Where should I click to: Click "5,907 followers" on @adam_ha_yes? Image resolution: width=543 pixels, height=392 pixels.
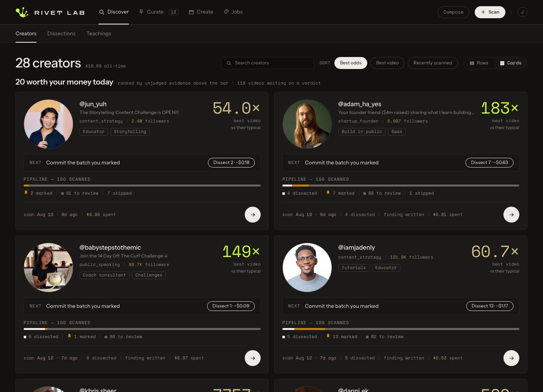408,121
